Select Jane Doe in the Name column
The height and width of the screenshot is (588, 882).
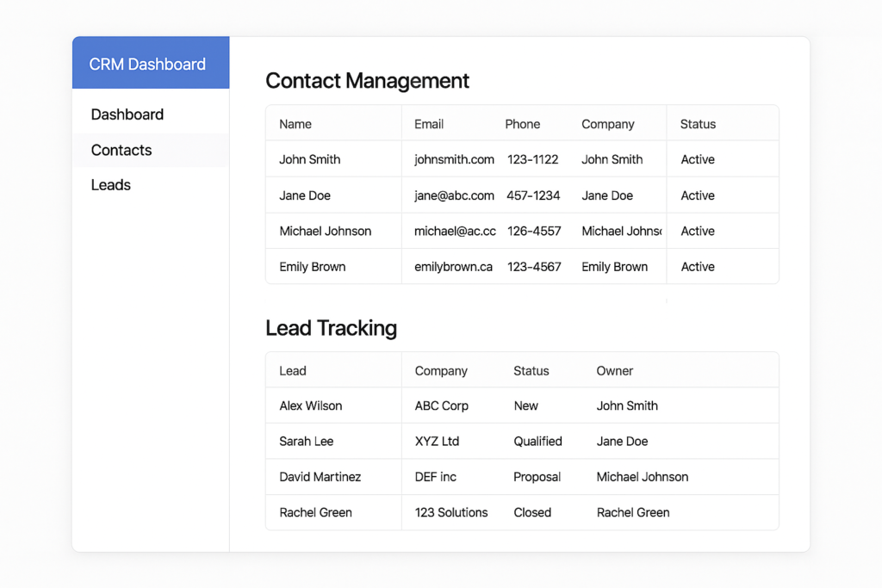click(305, 195)
